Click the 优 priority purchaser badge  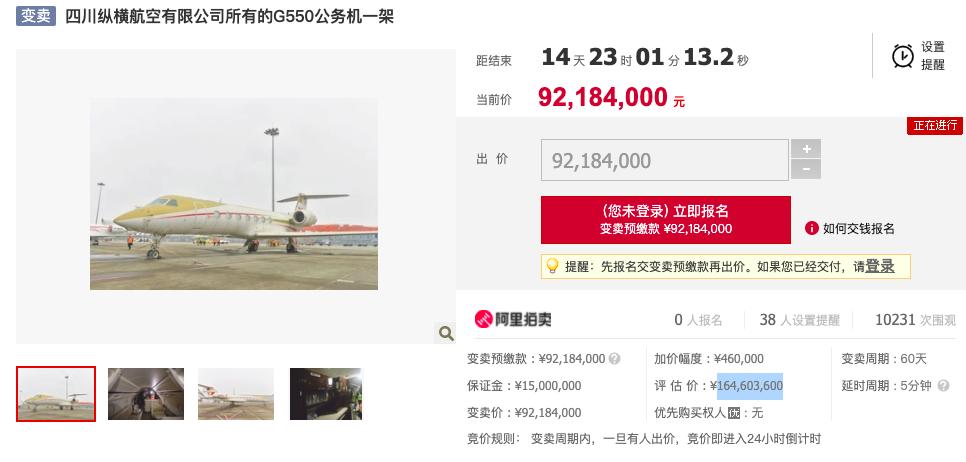pos(733,413)
